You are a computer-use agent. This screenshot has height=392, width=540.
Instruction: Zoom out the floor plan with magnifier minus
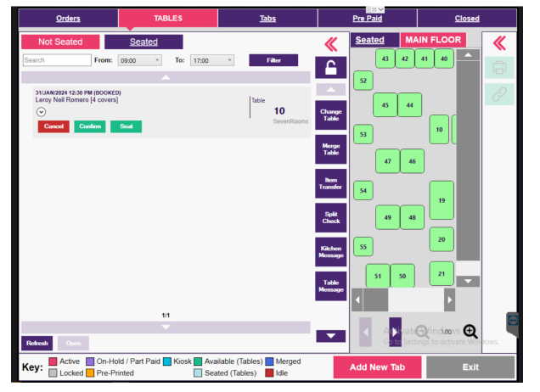point(422,332)
